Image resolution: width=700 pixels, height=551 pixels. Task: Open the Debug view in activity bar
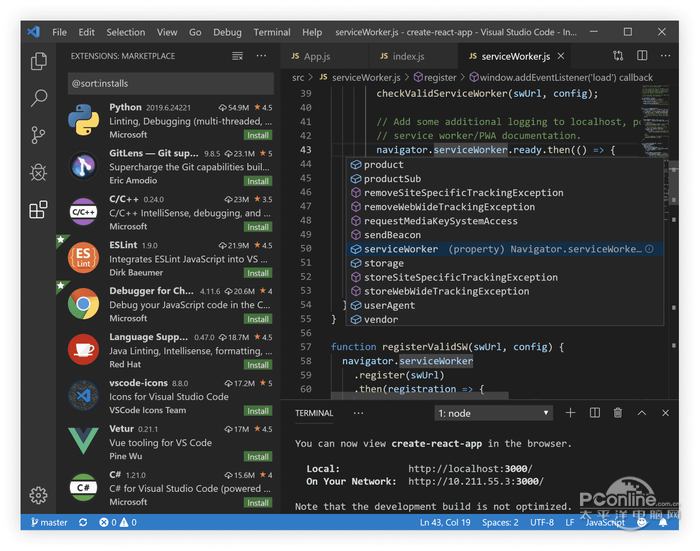39,172
